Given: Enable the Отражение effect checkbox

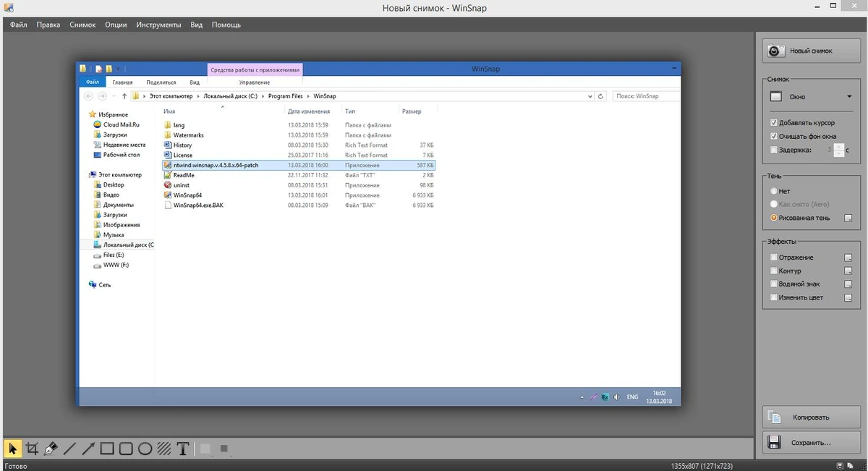Looking at the screenshot, I should coord(774,258).
